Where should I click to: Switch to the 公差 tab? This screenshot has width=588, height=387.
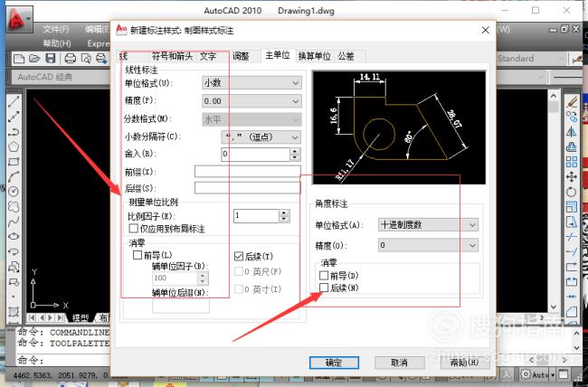(346, 56)
